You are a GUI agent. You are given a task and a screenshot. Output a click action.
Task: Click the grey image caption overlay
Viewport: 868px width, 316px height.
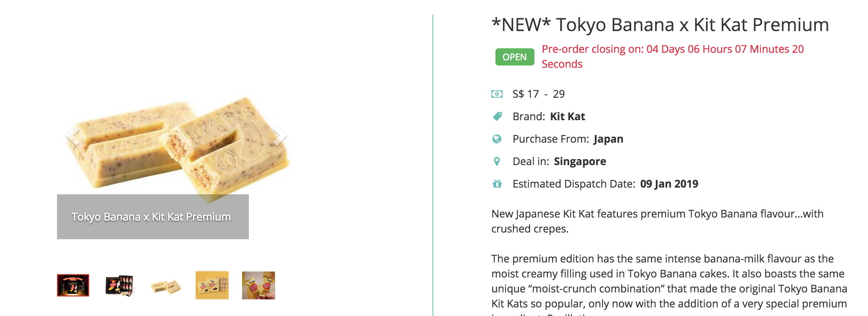pyautogui.click(x=153, y=217)
